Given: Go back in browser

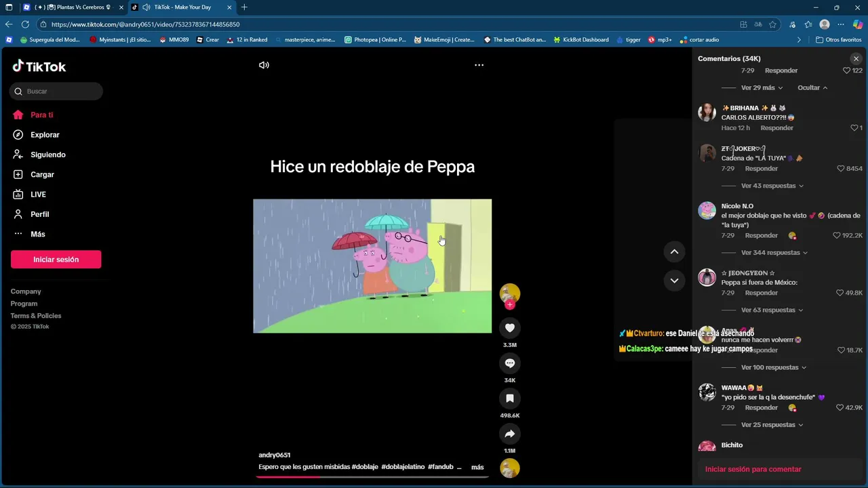Looking at the screenshot, I should tap(9, 24).
